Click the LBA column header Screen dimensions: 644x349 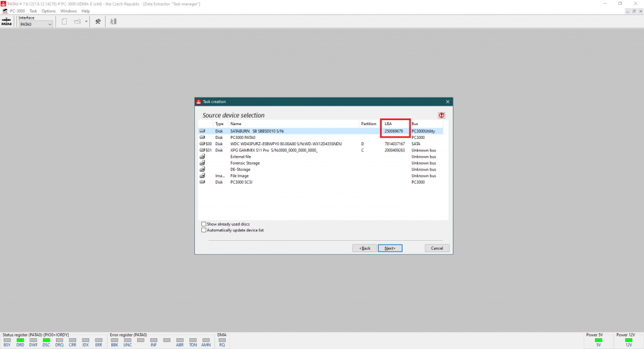coord(388,124)
